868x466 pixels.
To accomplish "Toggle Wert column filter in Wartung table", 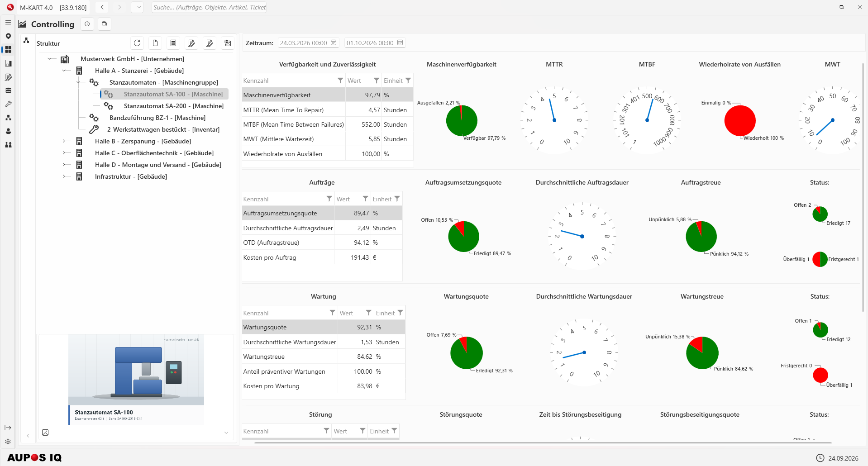I will pos(369,313).
